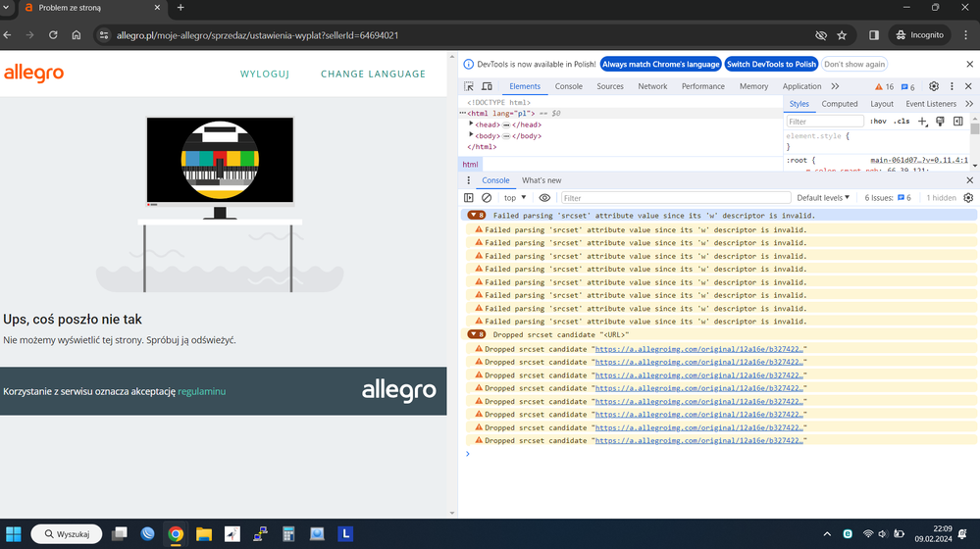Click Always match Chrome's language button
980x549 pixels.
(660, 65)
